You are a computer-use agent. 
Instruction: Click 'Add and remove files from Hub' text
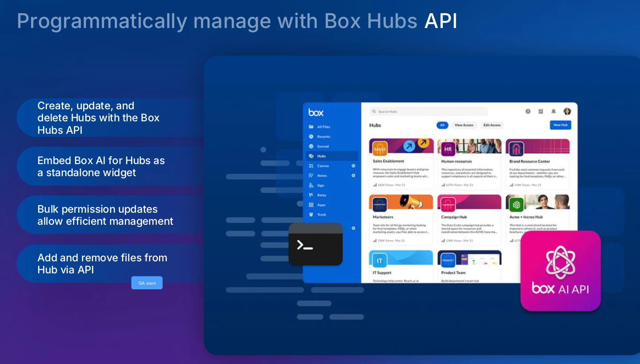[102, 264]
